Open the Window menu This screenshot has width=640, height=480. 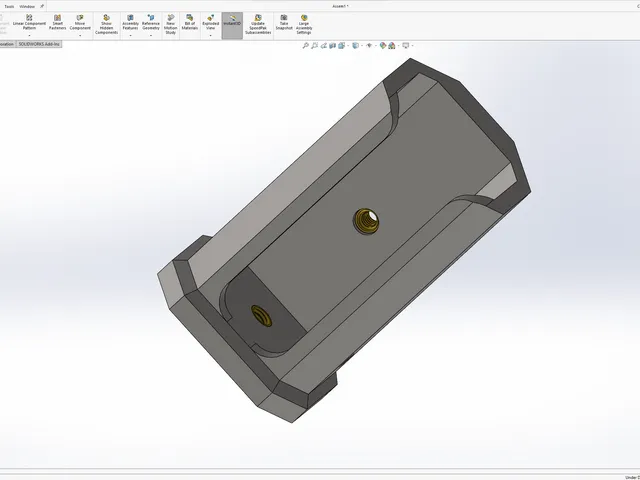click(x=27, y=7)
